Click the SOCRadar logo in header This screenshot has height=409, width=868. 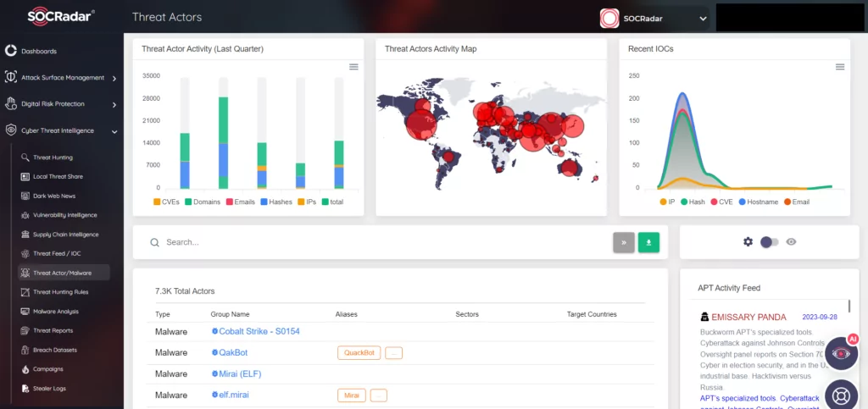[x=61, y=17]
